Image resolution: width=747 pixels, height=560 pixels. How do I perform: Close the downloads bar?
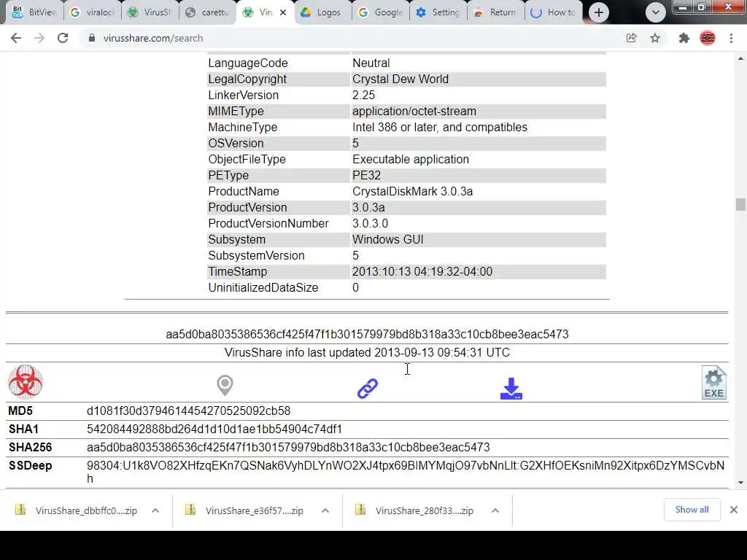(734, 510)
